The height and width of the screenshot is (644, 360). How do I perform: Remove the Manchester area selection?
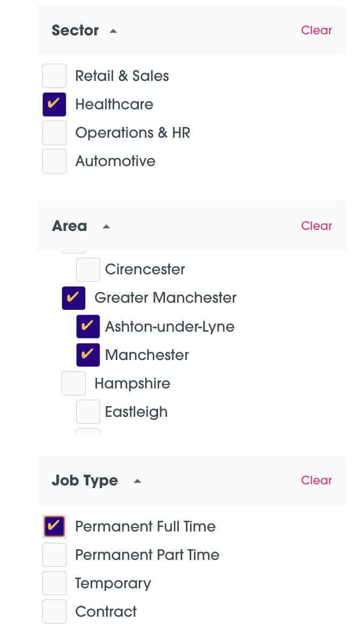pyautogui.click(x=88, y=355)
